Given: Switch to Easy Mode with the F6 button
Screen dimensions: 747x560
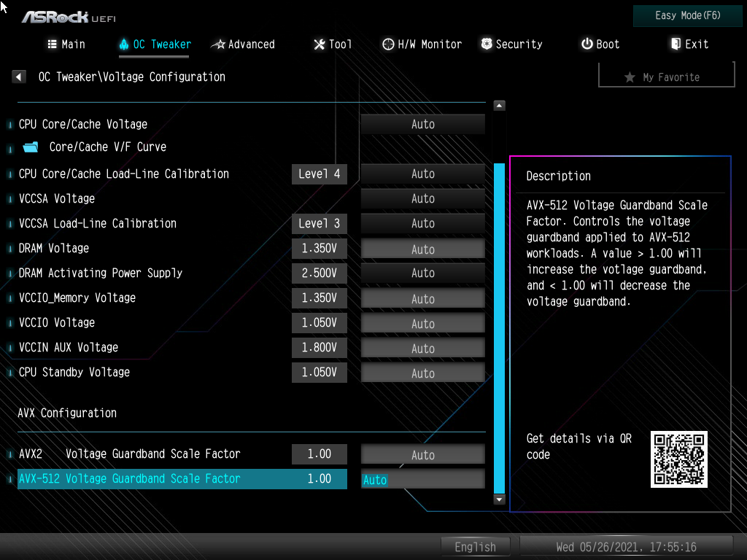Looking at the screenshot, I should [686, 15].
